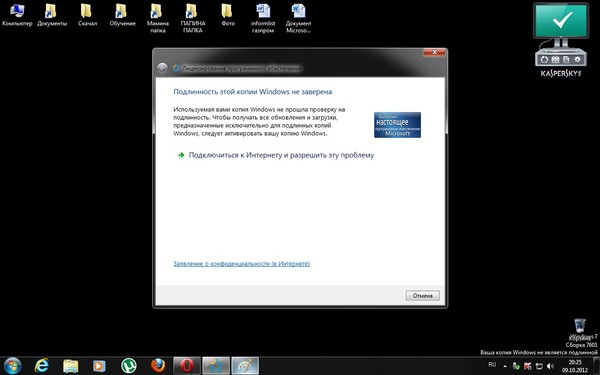Close the licensing dialog with red X
This screenshot has height=375, width=600.
[x=434, y=52]
